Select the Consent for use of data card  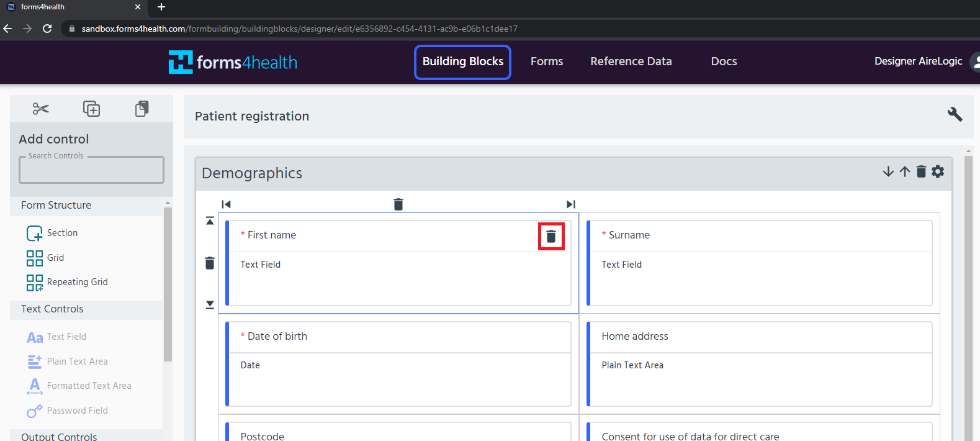(x=759, y=432)
